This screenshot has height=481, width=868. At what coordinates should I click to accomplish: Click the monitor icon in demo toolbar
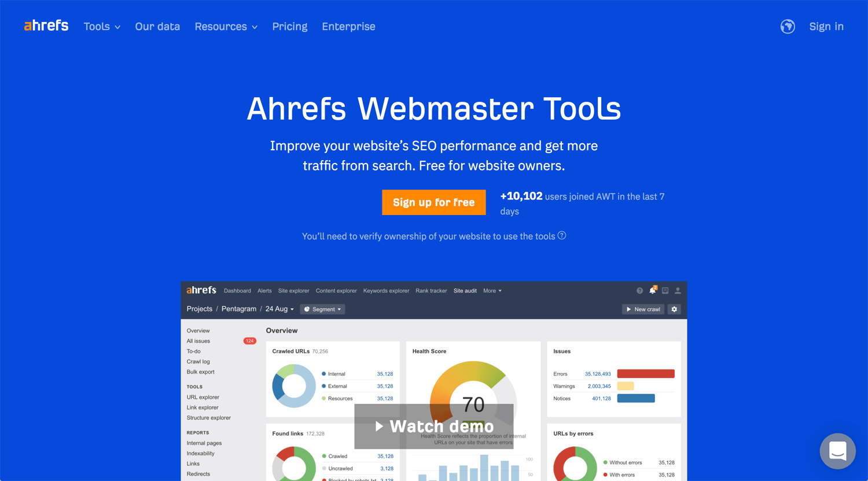pos(665,291)
